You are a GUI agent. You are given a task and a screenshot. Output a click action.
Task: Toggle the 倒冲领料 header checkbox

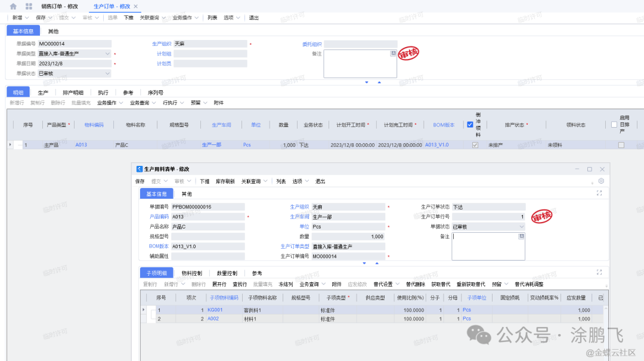[x=470, y=125]
